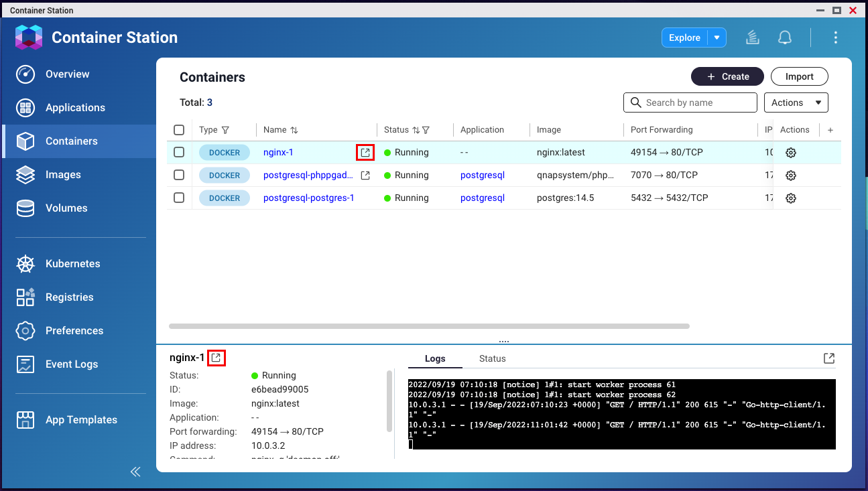
Task: Click the Port Forwarding column header
Action: (662, 130)
